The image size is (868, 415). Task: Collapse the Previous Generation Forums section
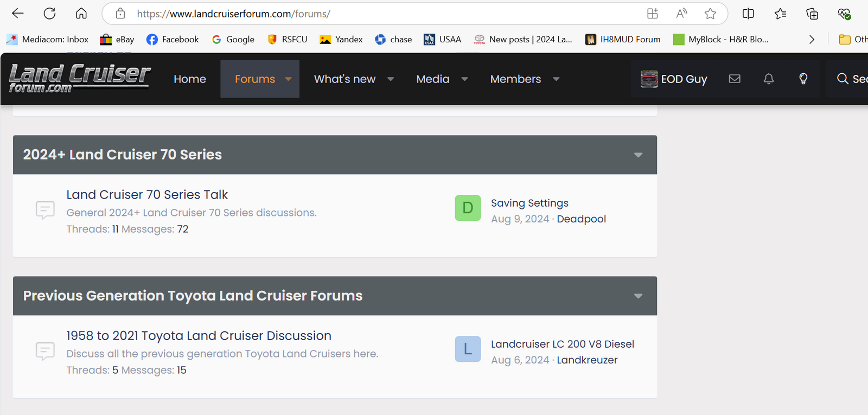(639, 296)
